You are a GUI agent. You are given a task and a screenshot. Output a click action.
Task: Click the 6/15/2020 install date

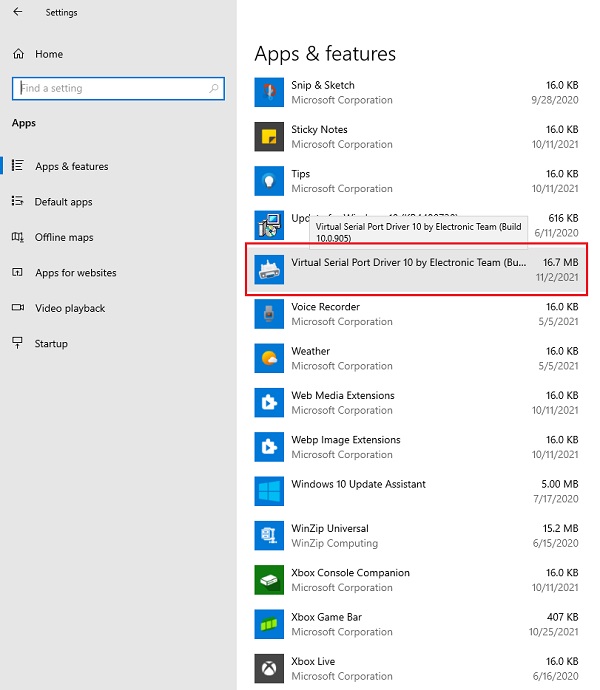(556, 543)
